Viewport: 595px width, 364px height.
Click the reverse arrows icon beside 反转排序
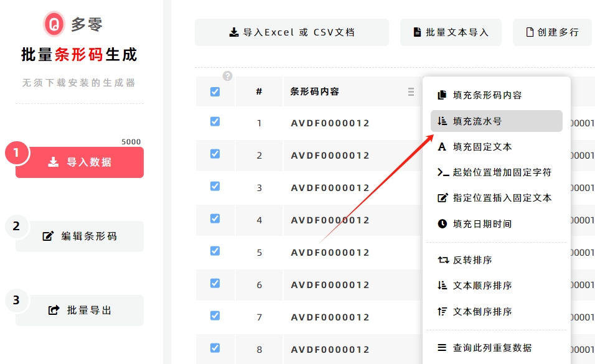(443, 260)
